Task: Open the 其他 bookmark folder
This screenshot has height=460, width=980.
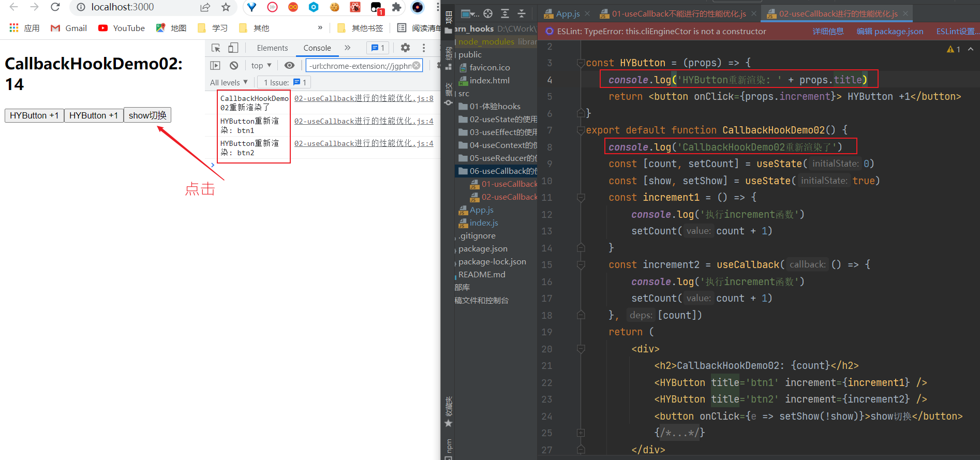Action: 254,28
